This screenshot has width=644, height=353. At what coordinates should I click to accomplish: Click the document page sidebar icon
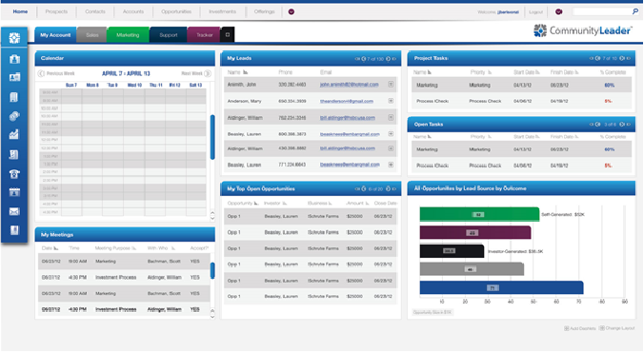click(14, 97)
